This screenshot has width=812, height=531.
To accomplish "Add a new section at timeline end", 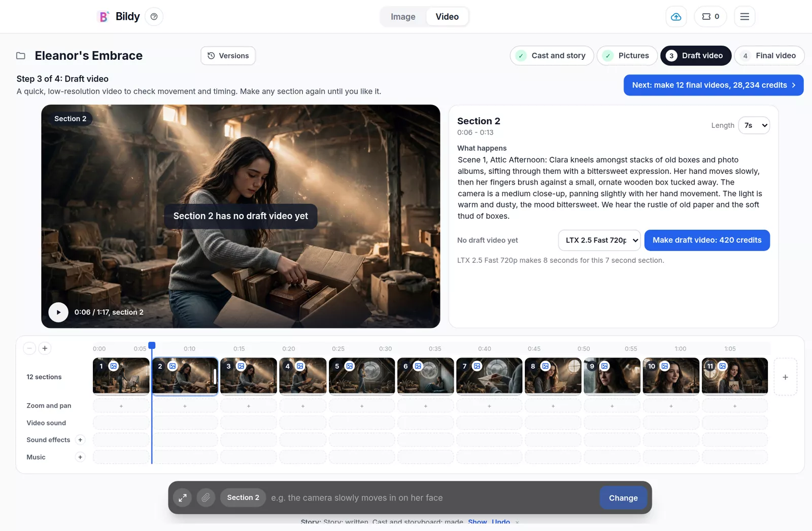I will [785, 377].
